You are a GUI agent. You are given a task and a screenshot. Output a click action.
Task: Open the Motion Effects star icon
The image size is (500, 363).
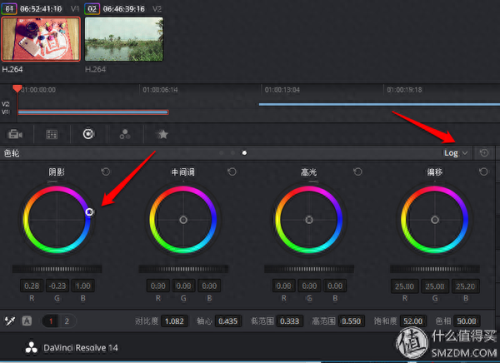(163, 134)
